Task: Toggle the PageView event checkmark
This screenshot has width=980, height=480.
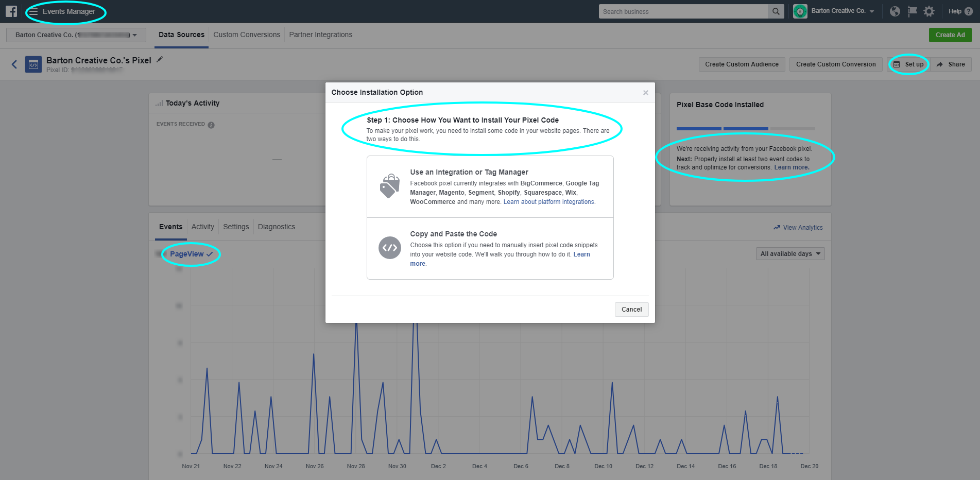Action: pyautogui.click(x=210, y=254)
